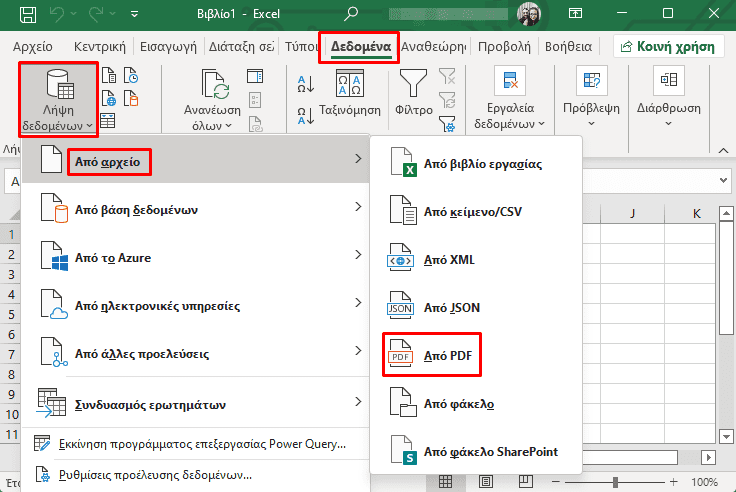Expand the Από βάση δεδομένων submenu

coord(196,209)
